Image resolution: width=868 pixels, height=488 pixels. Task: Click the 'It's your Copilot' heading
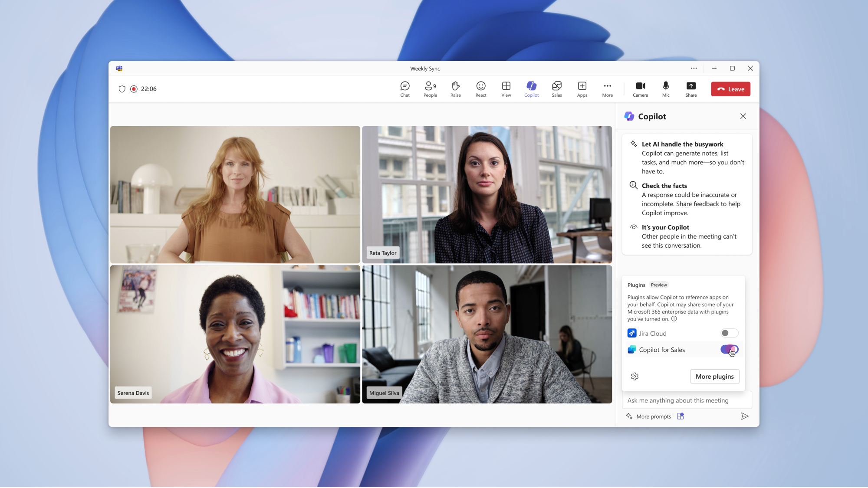(665, 227)
